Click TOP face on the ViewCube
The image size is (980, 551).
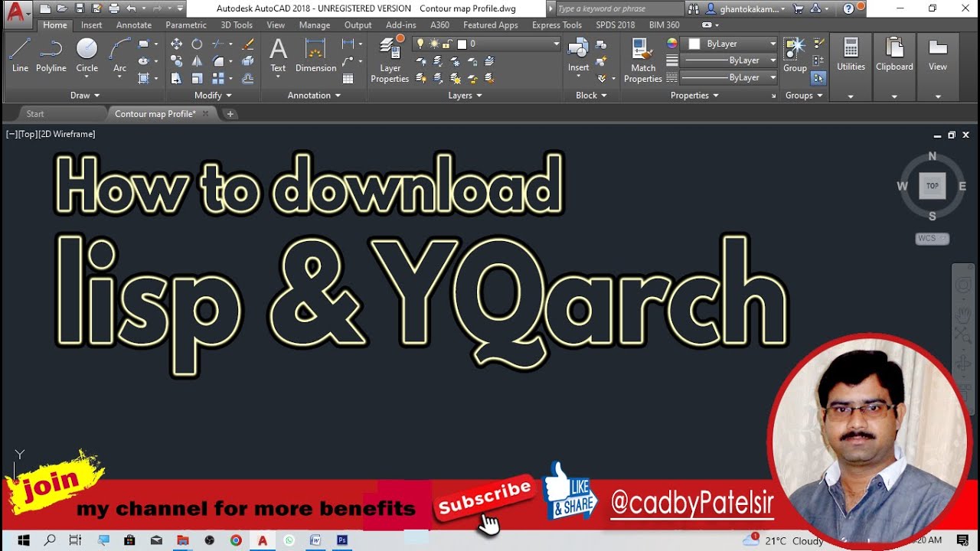click(932, 186)
